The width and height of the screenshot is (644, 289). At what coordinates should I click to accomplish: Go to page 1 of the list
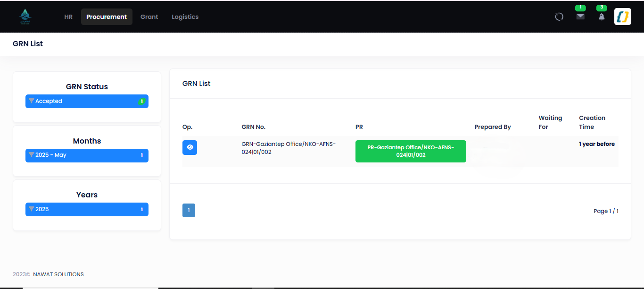click(189, 211)
